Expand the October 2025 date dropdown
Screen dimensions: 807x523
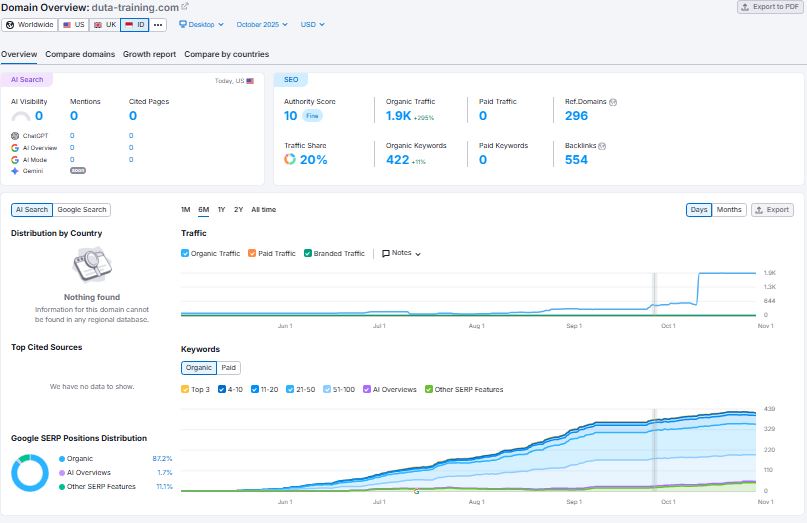click(262, 24)
